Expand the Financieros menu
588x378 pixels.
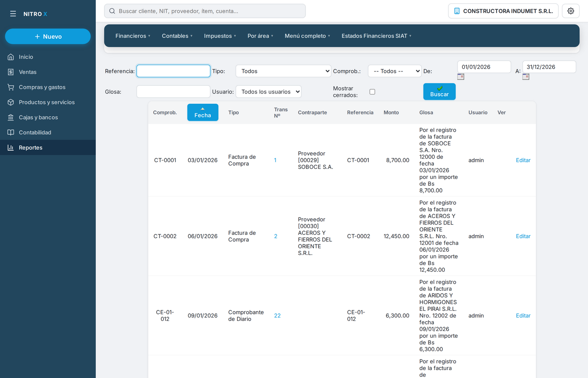tap(133, 36)
